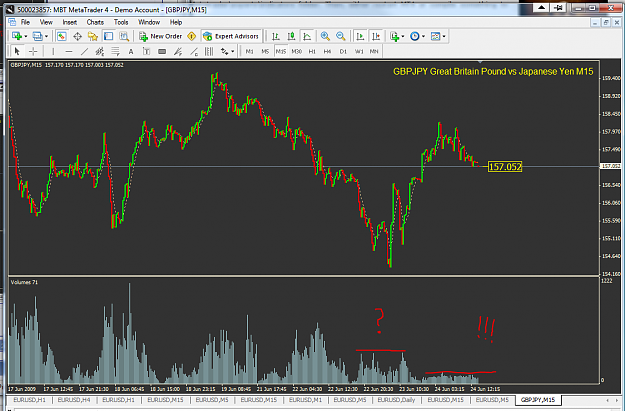
Task: Open the Periods clock icon
Action: [415, 36]
